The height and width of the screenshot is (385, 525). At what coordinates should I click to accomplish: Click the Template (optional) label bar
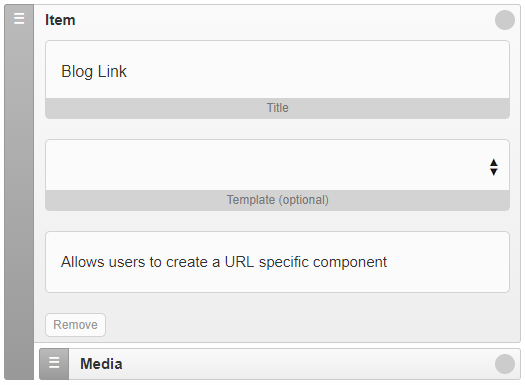click(x=277, y=200)
